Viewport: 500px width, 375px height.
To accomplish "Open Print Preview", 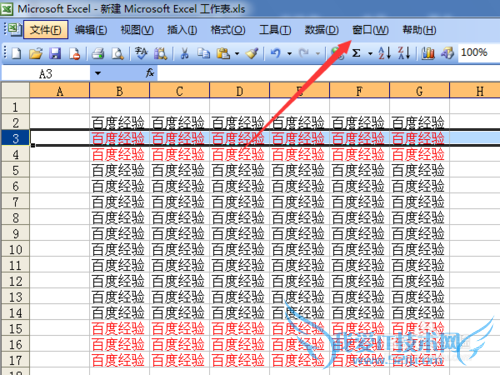I will pos(117,53).
